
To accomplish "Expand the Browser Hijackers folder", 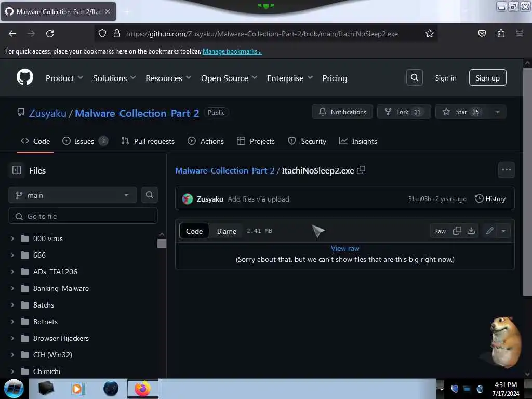I will [12, 338].
